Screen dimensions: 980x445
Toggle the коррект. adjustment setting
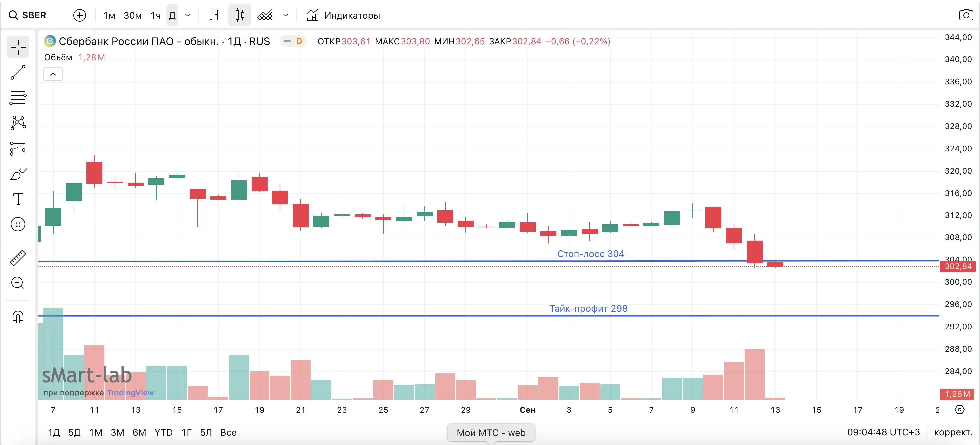pos(953,432)
